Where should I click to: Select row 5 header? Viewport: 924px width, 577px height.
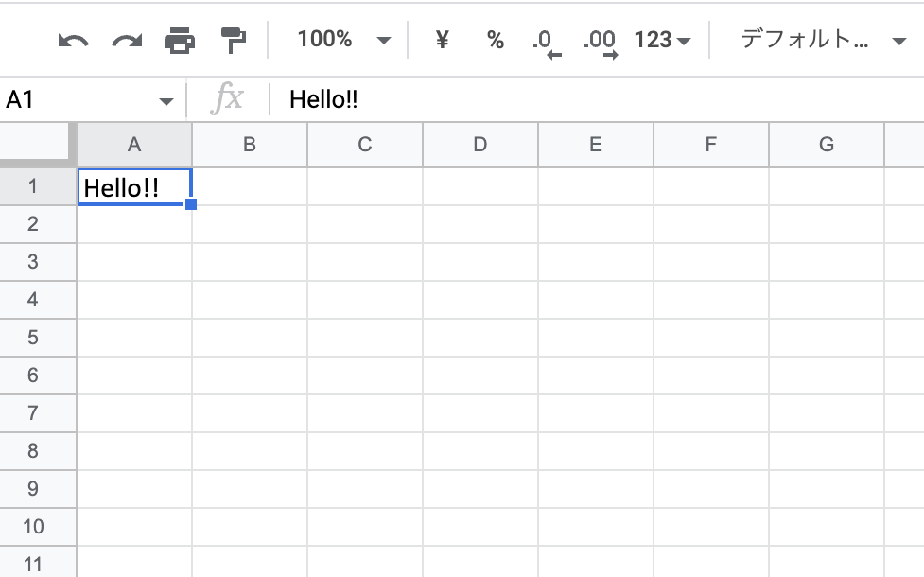33,338
